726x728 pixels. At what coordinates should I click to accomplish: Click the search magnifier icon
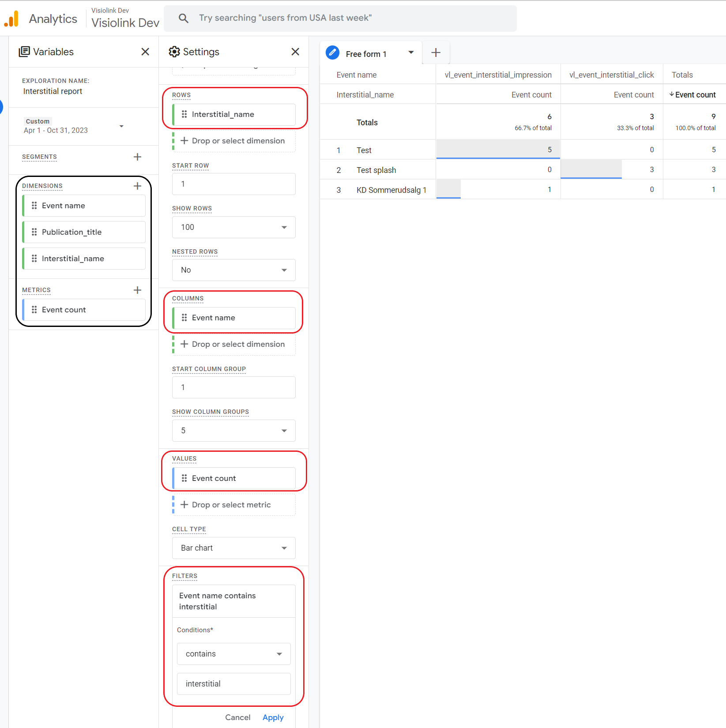pyautogui.click(x=183, y=18)
